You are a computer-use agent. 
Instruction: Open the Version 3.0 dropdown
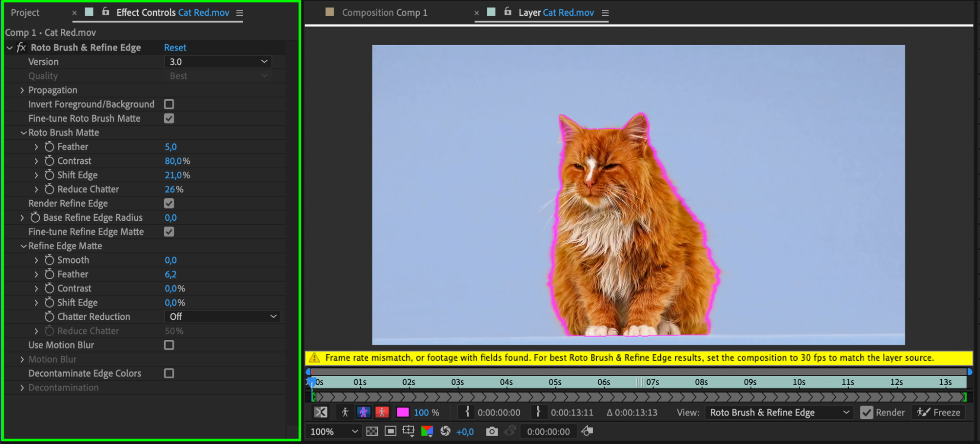pos(218,62)
